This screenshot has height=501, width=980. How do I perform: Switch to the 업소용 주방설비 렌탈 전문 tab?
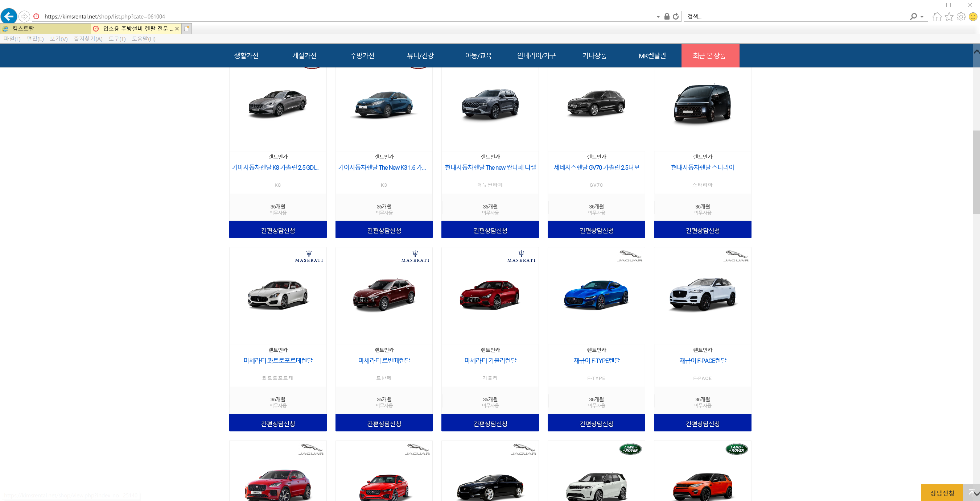tap(136, 29)
